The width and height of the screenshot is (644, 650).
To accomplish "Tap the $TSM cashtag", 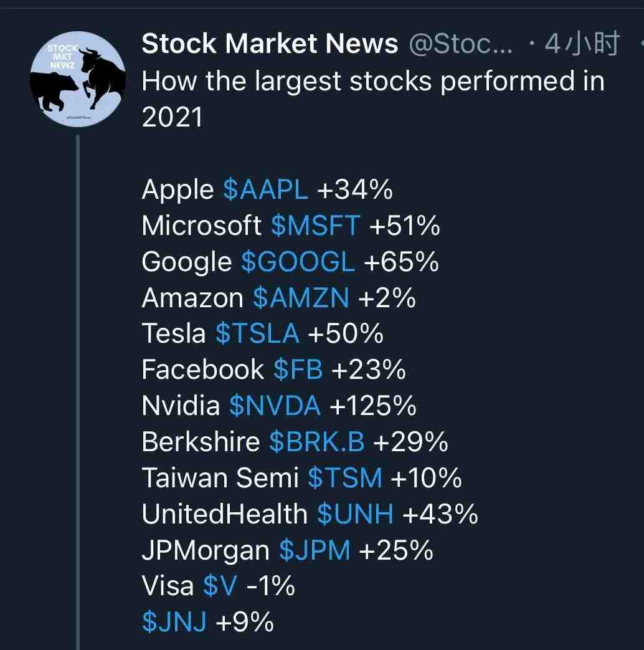I will coord(345,478).
